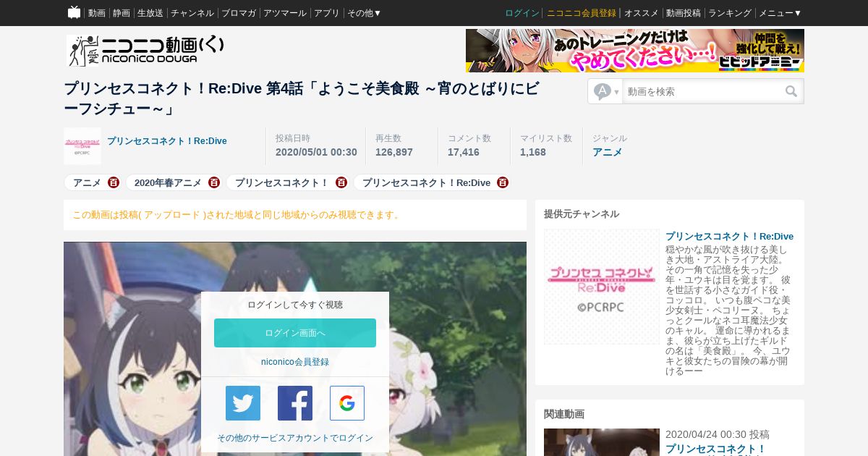Open sidebar プリンセスコネクト！Re:Dive channel title link
868x456 pixels.
(x=729, y=237)
